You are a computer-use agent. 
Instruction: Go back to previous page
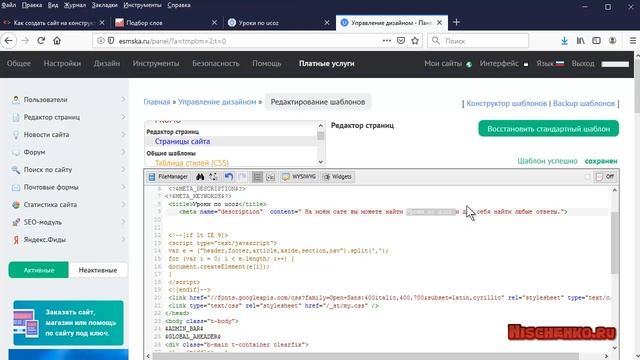point(9,41)
